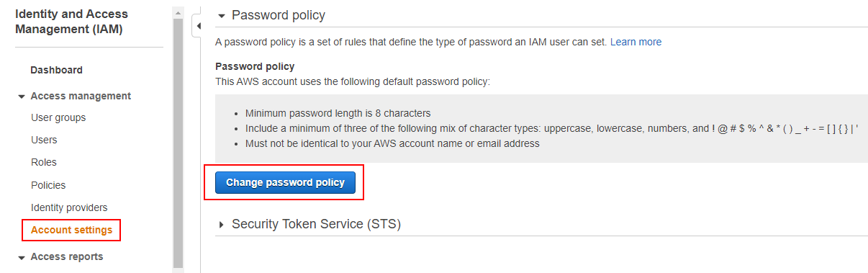
Task: Open the Dashboard page
Action: pos(56,70)
